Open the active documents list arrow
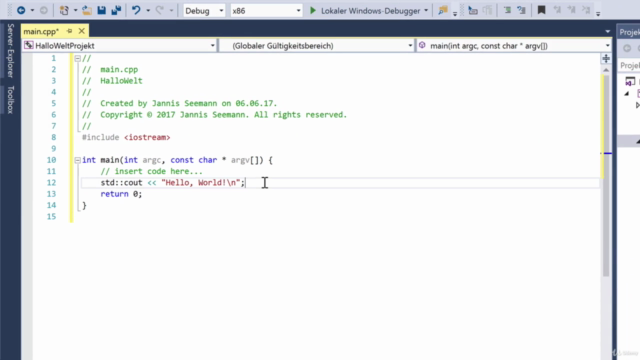Image resolution: width=640 pixels, height=360 pixels. 607,31
